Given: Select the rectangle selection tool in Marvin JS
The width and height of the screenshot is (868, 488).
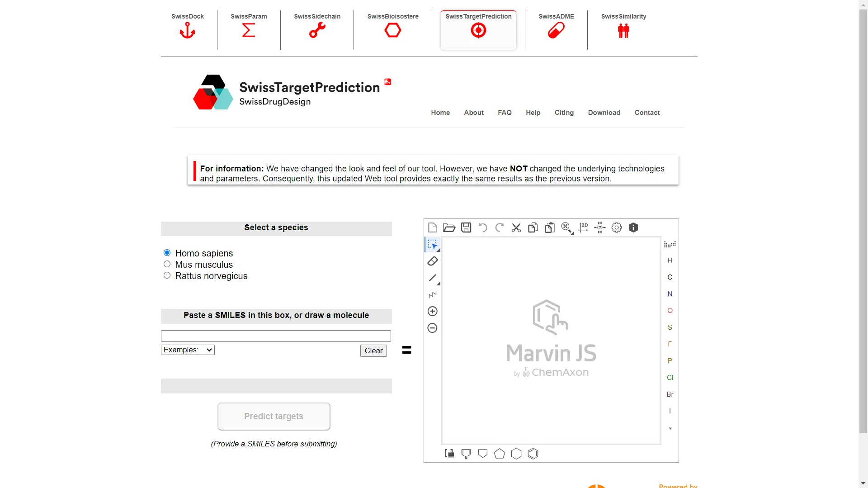Looking at the screenshot, I should coord(432,245).
